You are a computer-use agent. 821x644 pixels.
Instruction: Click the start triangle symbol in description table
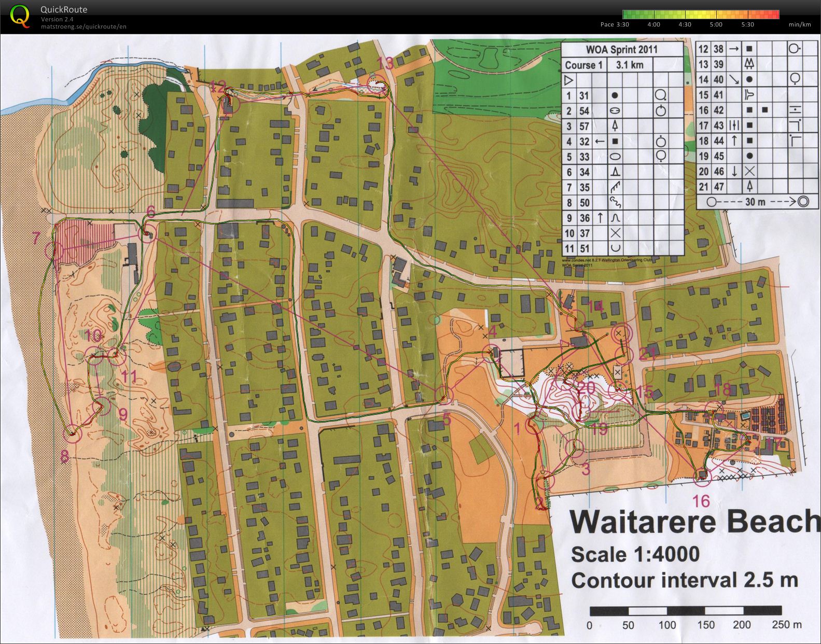coord(569,80)
